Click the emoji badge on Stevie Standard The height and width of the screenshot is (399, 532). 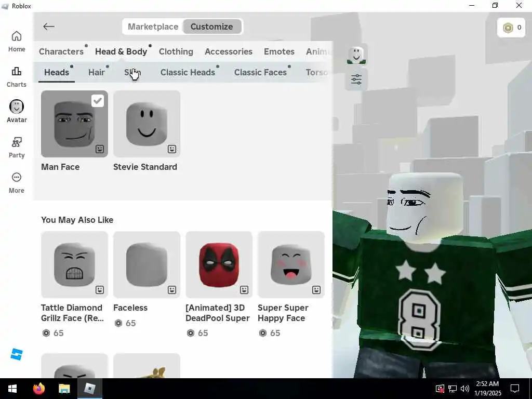(x=172, y=149)
